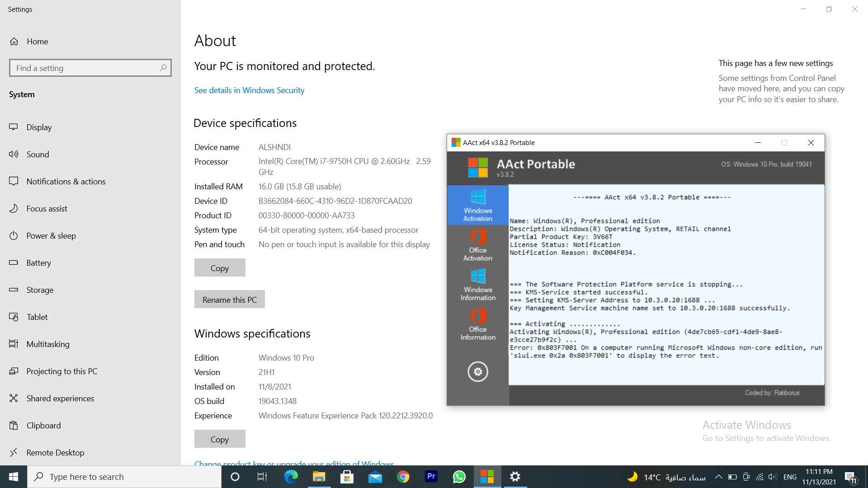Switch to AAct app on taskbar

pyautogui.click(x=487, y=477)
